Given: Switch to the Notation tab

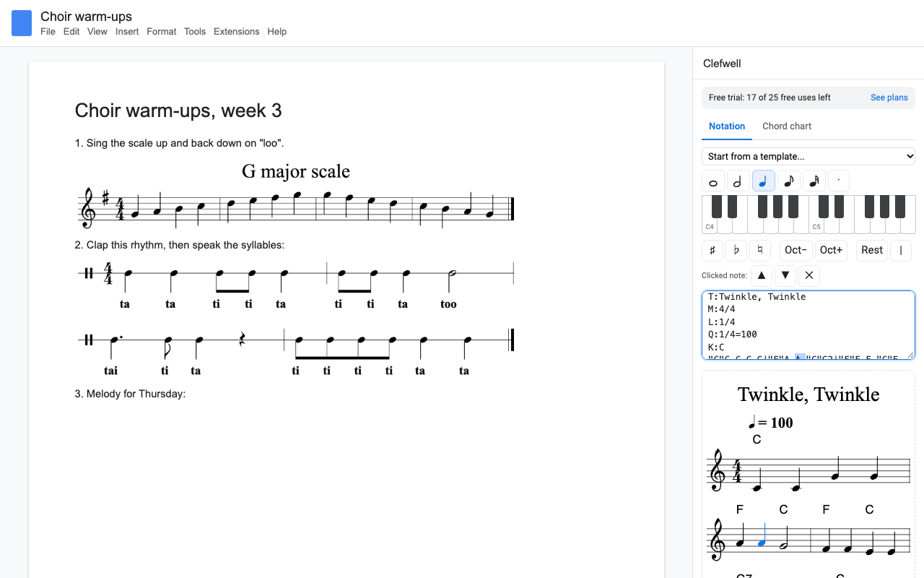Looking at the screenshot, I should pos(727,126).
